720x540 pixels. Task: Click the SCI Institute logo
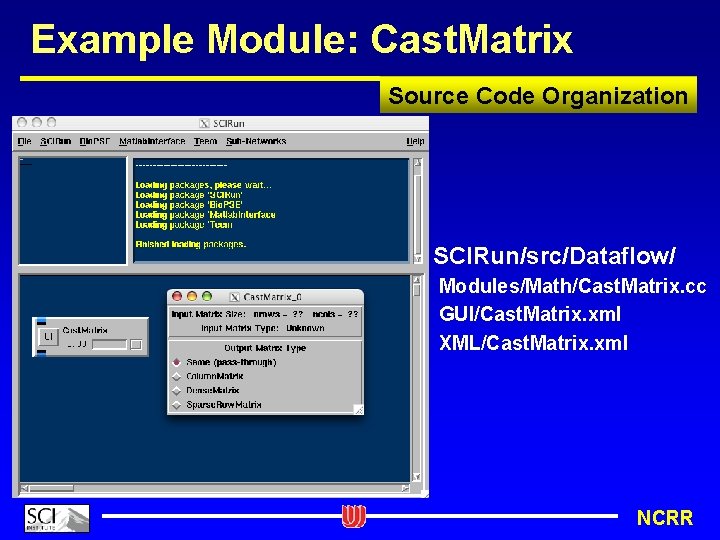(57, 518)
